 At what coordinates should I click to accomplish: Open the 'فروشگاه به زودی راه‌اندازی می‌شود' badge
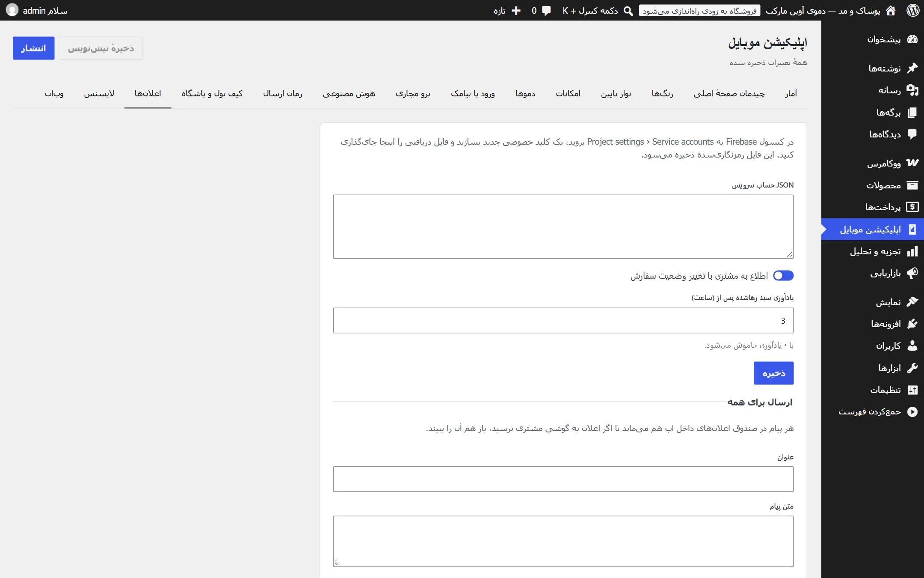click(699, 11)
